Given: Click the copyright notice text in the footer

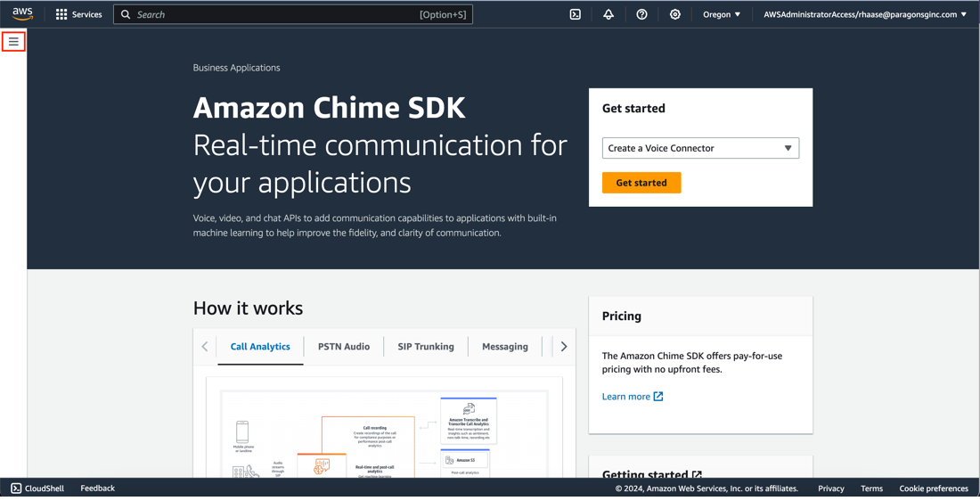Looking at the screenshot, I should 706,489.
